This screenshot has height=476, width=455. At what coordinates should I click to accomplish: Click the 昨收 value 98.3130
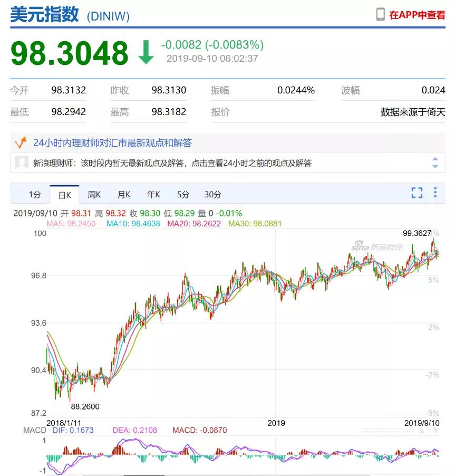169,90
